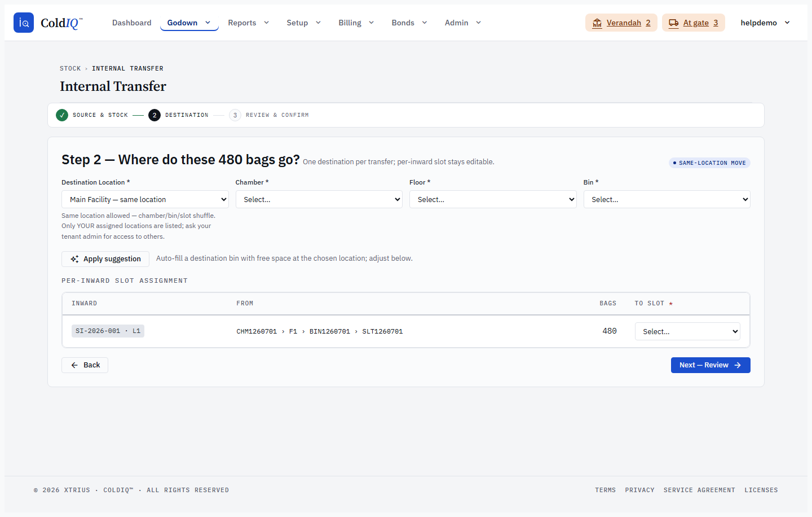Click the ColdIQ logo icon
Screen dimensions: 812x517
(x=24, y=23)
